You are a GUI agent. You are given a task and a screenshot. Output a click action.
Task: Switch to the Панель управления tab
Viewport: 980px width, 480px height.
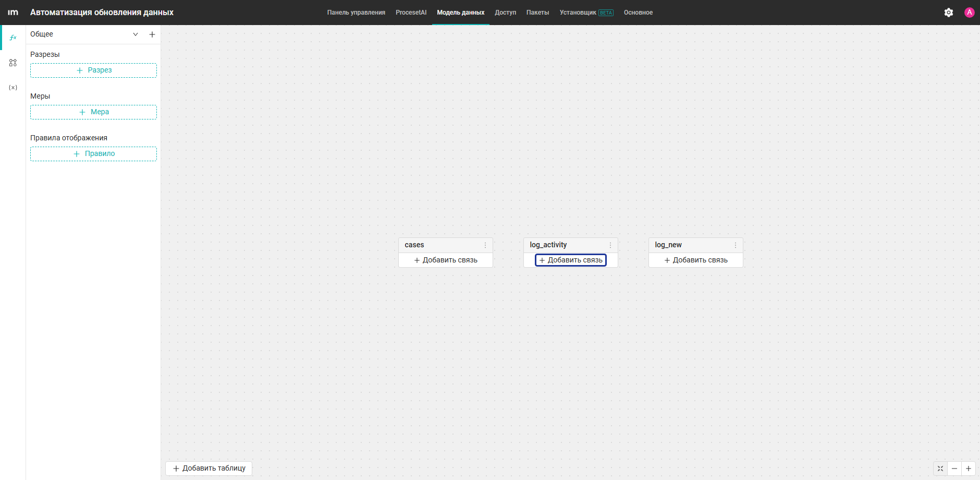356,13
